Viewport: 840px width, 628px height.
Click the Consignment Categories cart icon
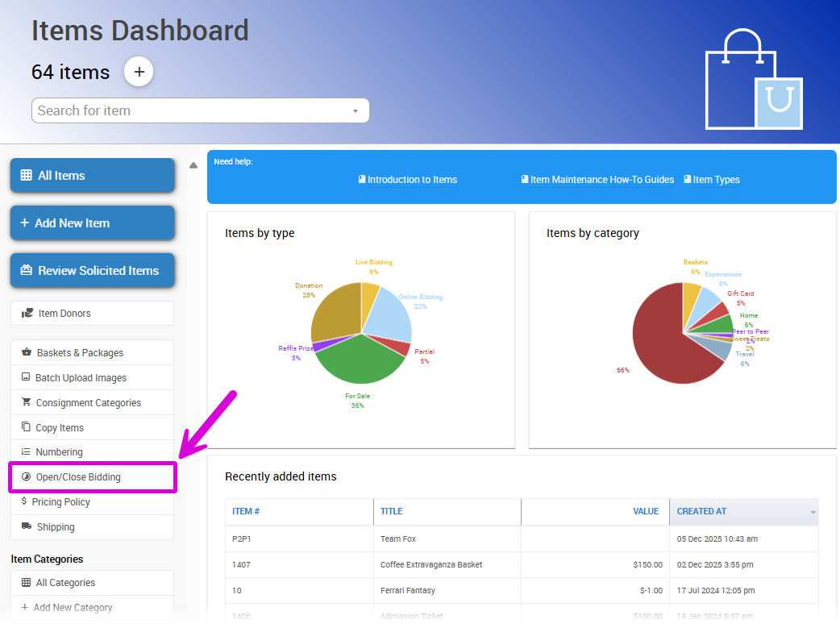coord(27,402)
